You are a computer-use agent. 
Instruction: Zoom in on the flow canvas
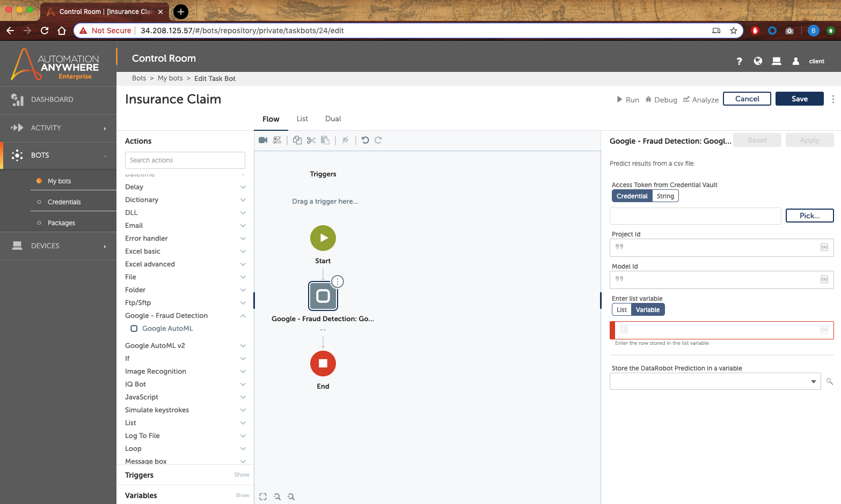pos(291,496)
